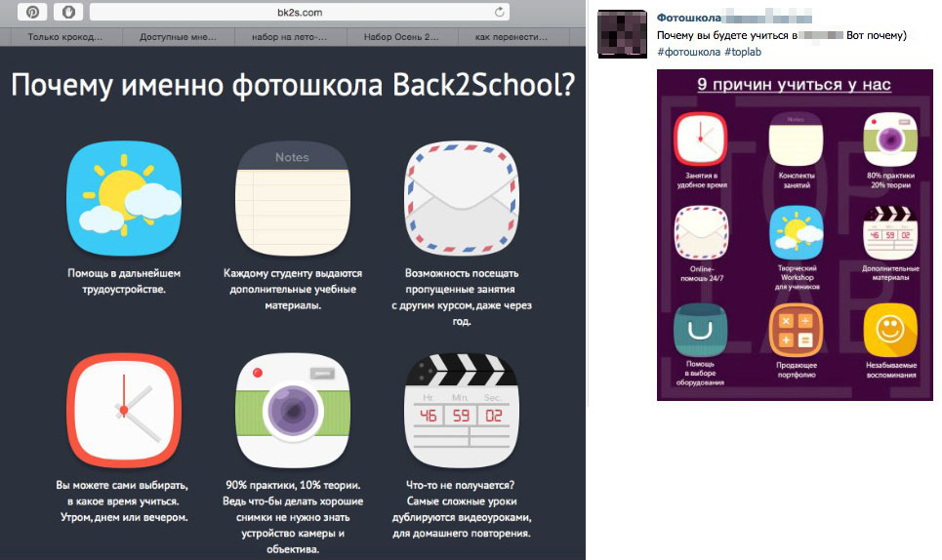This screenshot has height=560, width=942.
Task: Click the small camera icon '80% практики'
Action: [x=890, y=139]
